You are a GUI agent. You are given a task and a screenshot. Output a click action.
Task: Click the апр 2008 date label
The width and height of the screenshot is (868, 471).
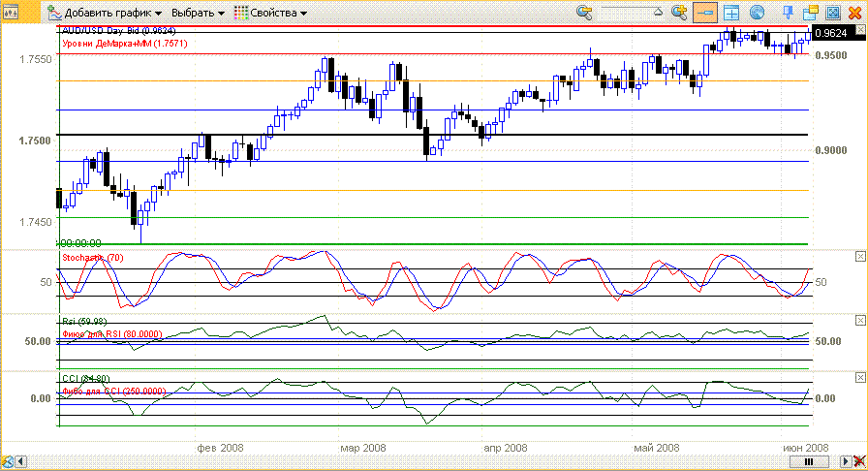click(x=506, y=448)
